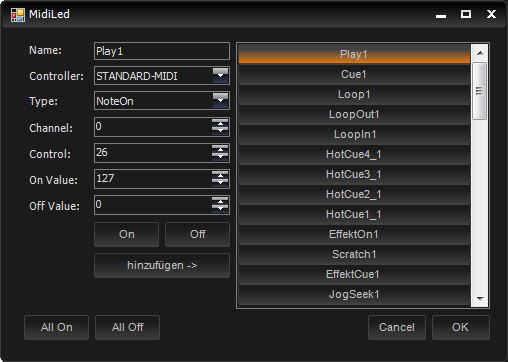Decrease the Control value with down arrow

[220, 157]
